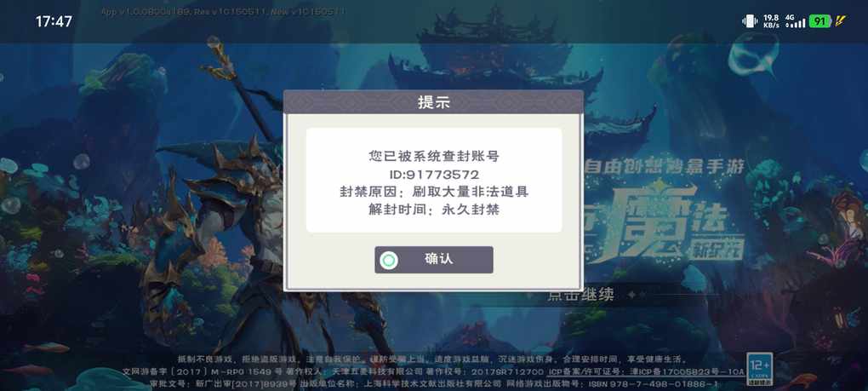
Task: Click the 解封时间 永久封禁 line
Action: pyautogui.click(x=434, y=210)
